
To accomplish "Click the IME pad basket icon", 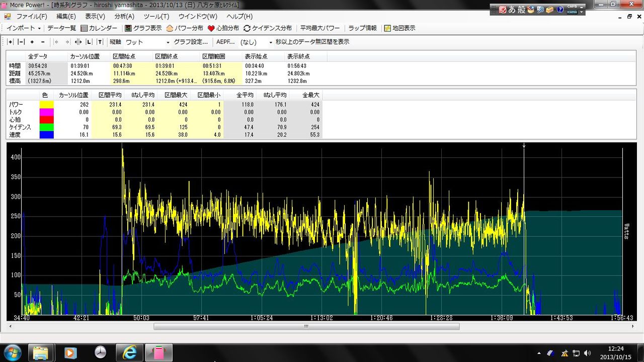I will point(531,10).
